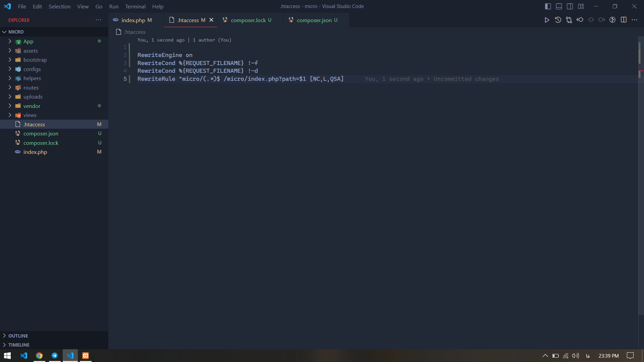Open network Wi-Fi tray icon
644x362 pixels.
click(566, 356)
